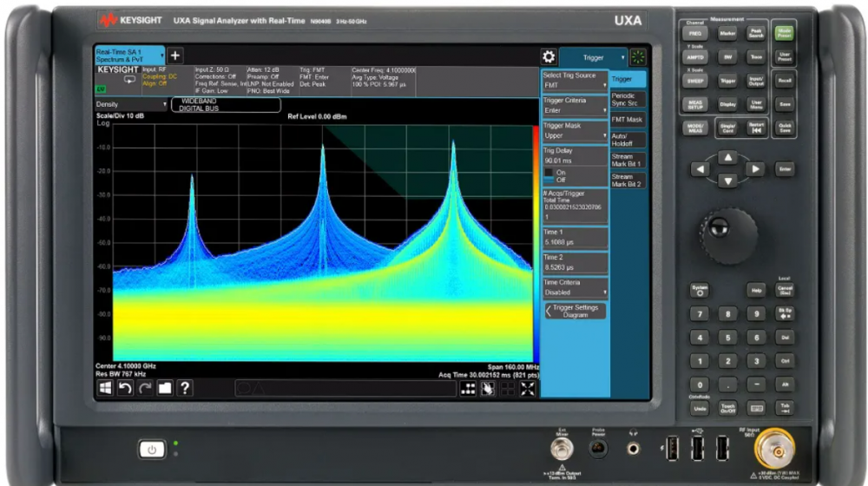
Task: Push the front panel right arrow key
Action: (x=755, y=169)
